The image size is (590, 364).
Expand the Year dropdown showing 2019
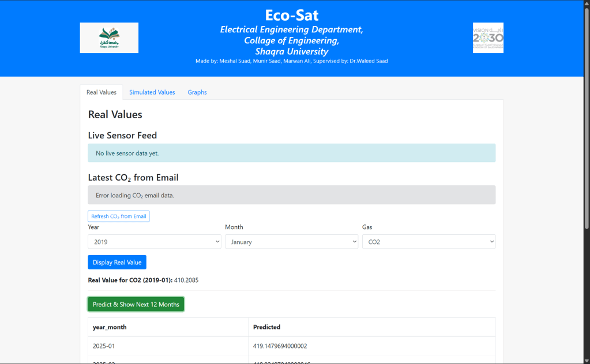[154, 242]
